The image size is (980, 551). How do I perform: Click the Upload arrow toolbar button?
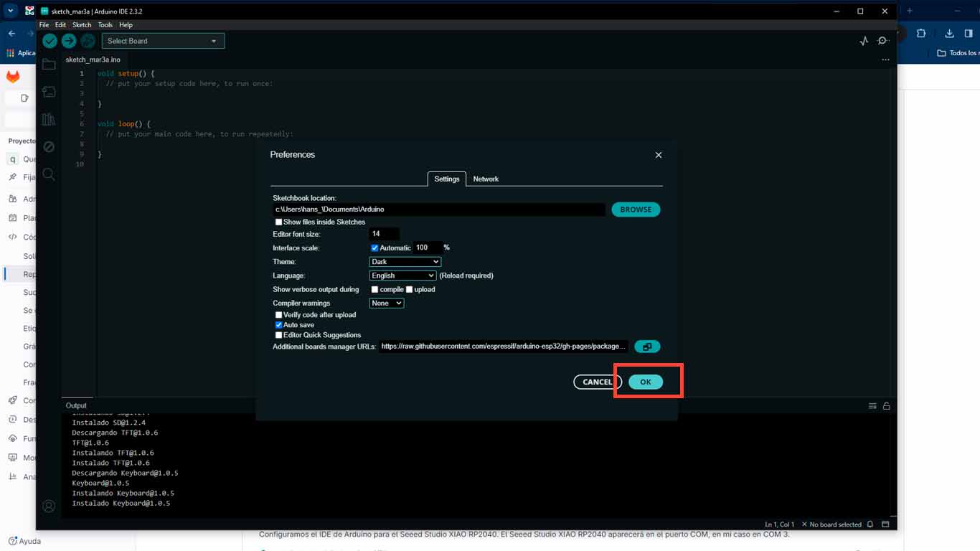tap(69, 41)
